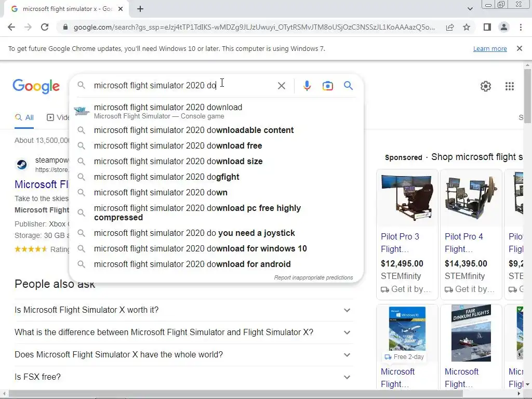Search by image with camera icon
Image resolution: width=532 pixels, height=399 pixels.
(x=327, y=86)
